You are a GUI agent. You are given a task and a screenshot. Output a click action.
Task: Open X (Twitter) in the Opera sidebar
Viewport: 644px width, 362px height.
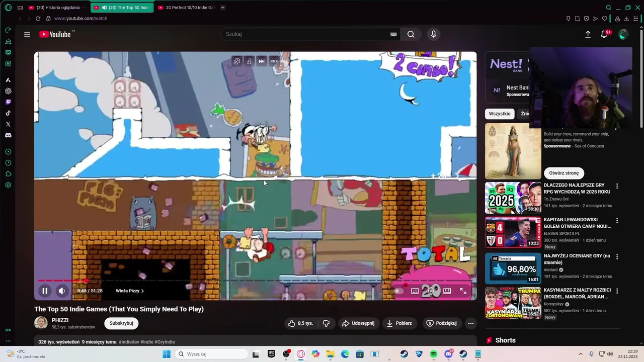8,124
